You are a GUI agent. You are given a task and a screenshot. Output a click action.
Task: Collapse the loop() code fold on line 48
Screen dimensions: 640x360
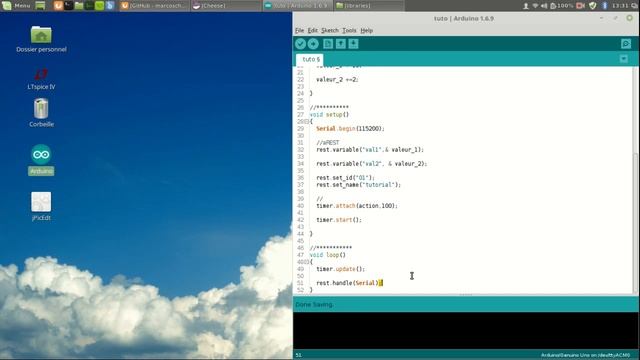(307, 262)
